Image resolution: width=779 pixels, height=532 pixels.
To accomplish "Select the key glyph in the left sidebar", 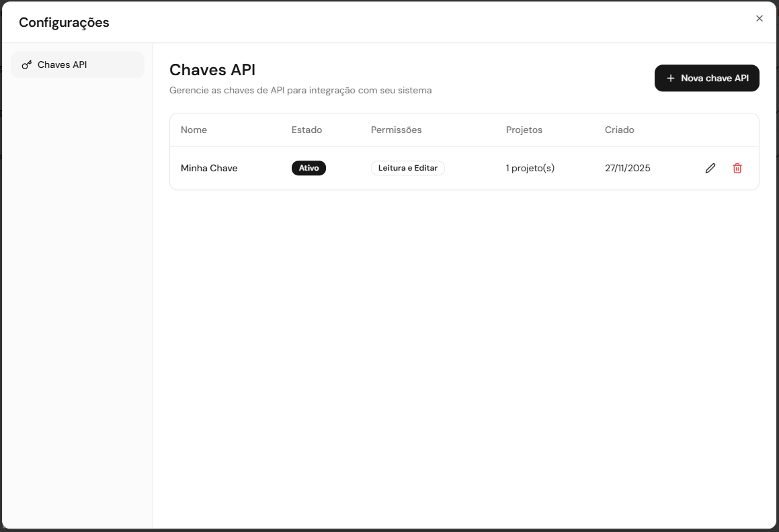I will click(x=26, y=64).
